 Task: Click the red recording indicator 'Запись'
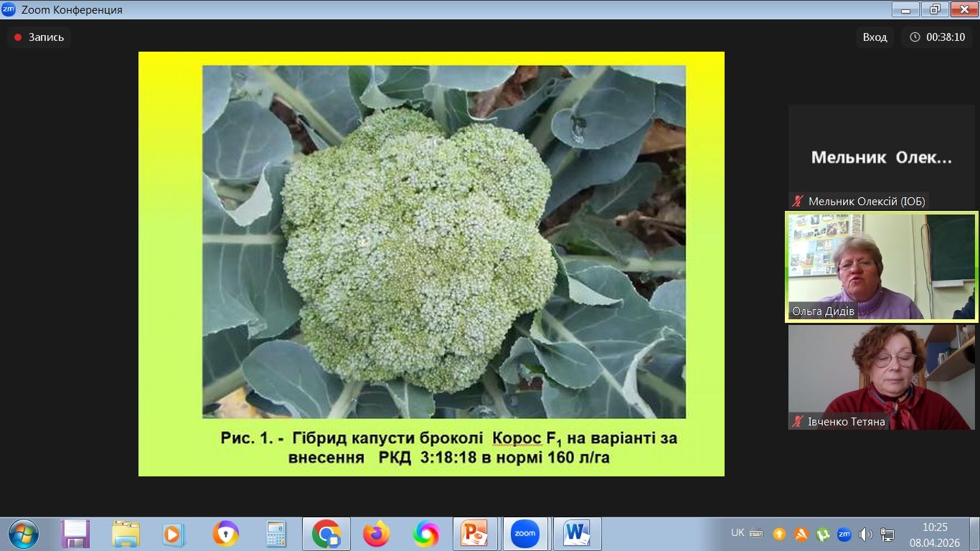(x=39, y=37)
